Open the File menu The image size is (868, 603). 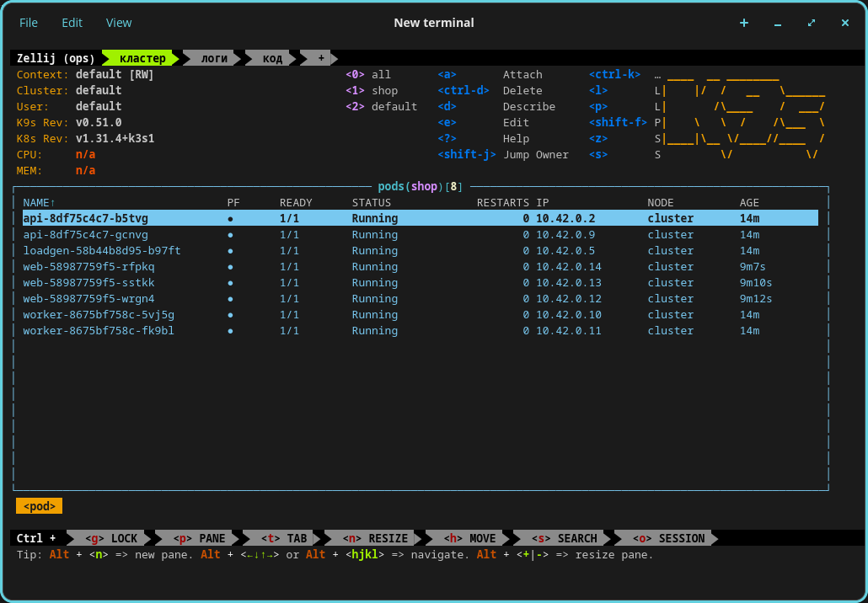click(x=29, y=23)
